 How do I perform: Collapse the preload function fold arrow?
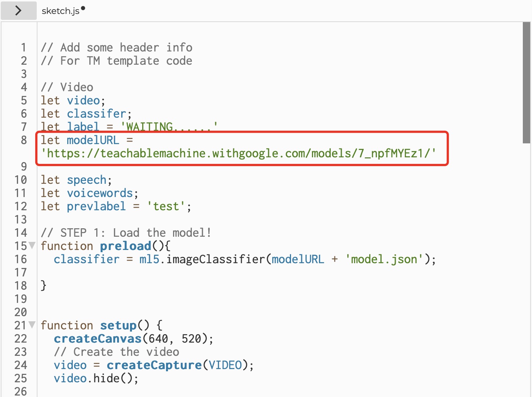coord(32,245)
